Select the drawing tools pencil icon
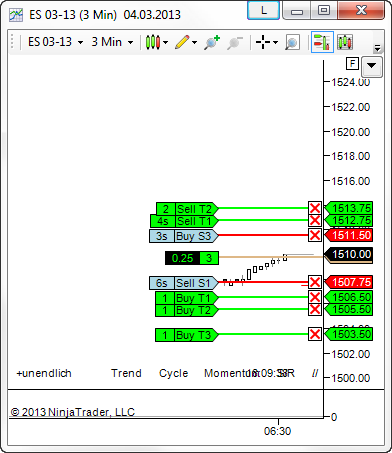392x453 pixels. pyautogui.click(x=182, y=42)
